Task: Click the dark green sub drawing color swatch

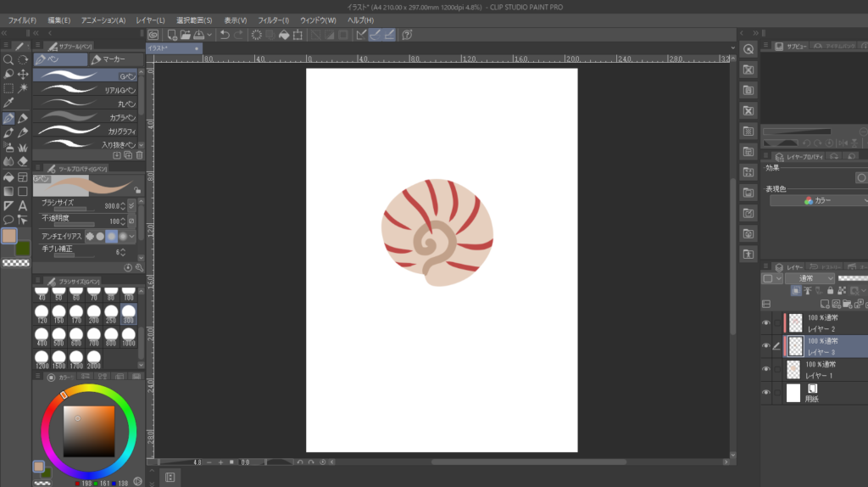Action: click(23, 248)
